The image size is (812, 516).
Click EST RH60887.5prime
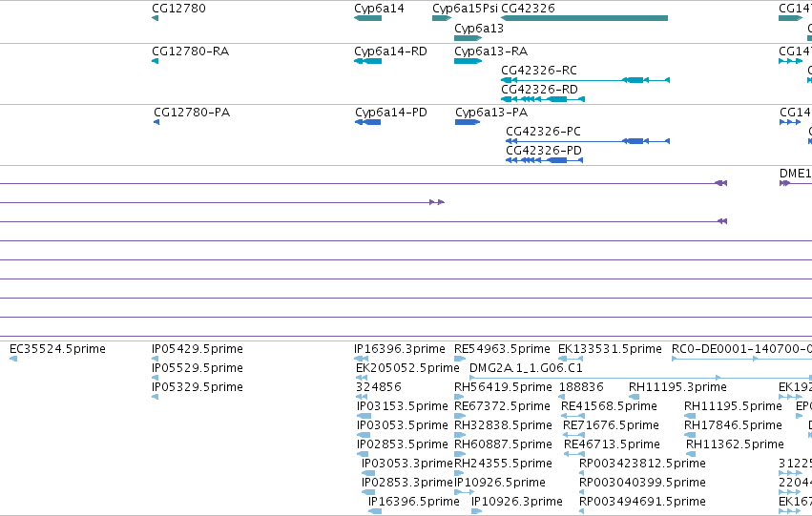(503, 444)
